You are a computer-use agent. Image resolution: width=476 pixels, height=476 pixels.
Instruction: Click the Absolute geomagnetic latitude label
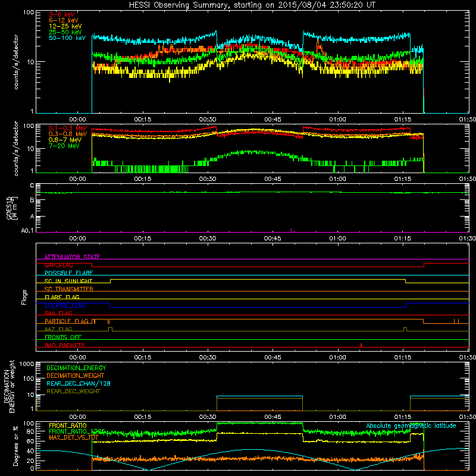(411, 425)
